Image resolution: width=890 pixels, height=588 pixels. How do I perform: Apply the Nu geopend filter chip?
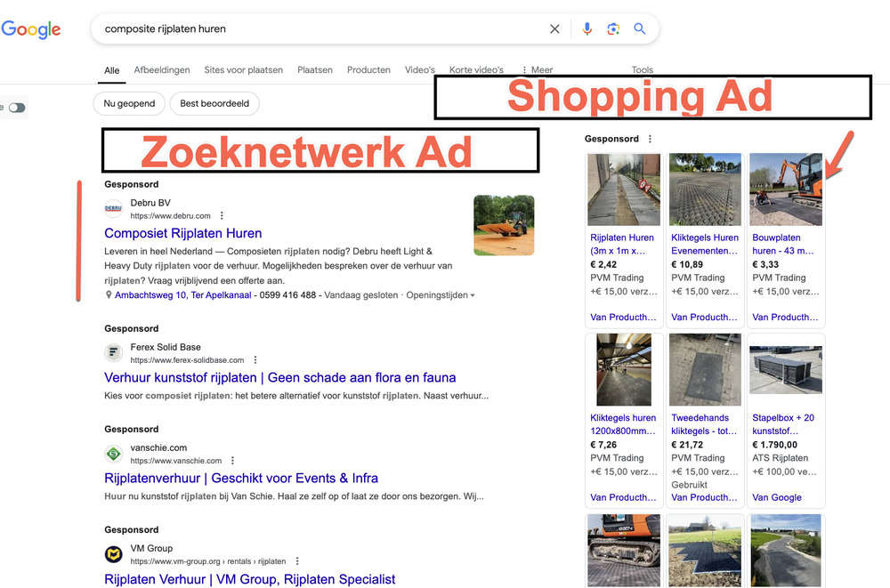129,103
